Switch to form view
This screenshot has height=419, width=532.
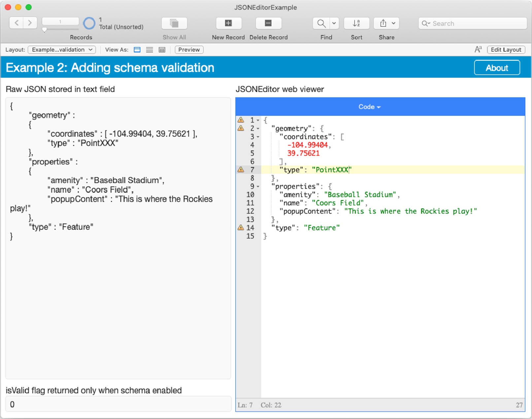137,49
